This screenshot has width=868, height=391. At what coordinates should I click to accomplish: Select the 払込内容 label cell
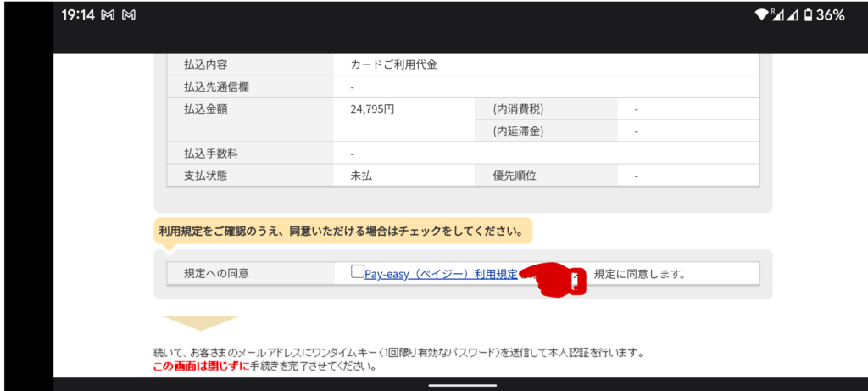pyautogui.click(x=250, y=64)
